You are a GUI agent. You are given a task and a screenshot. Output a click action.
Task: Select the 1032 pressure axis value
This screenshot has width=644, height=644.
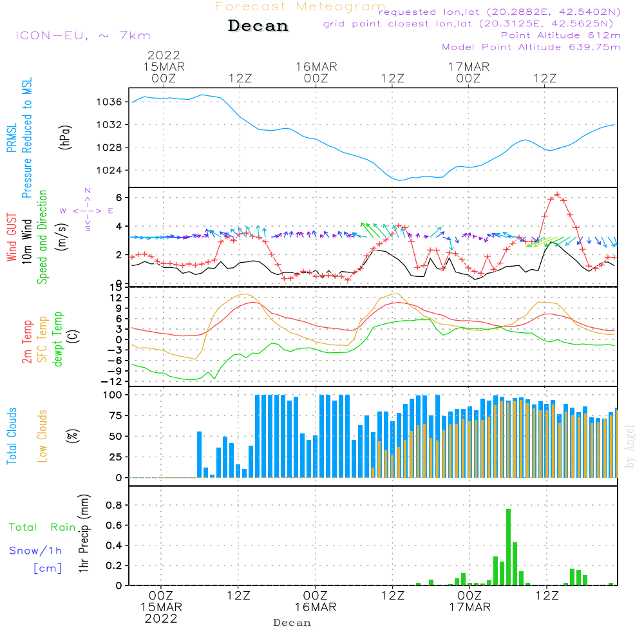[x=109, y=125]
